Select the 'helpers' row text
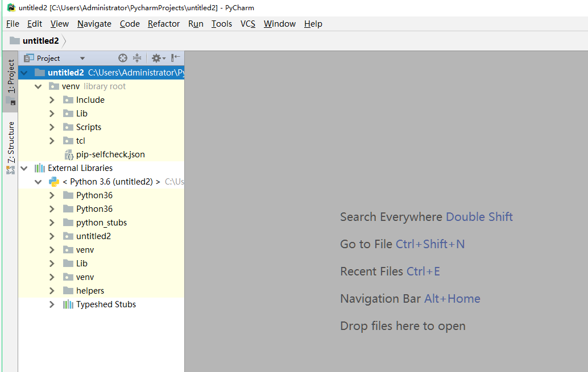The height and width of the screenshot is (372, 588). (x=90, y=291)
